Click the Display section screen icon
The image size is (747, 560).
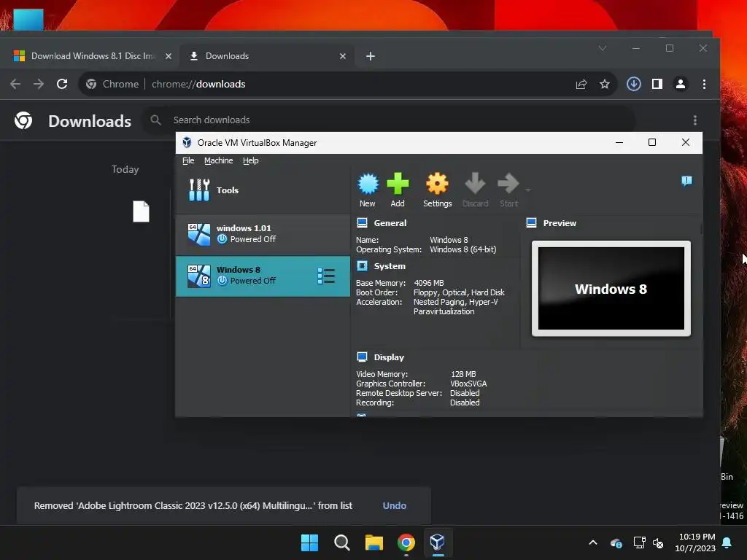click(362, 357)
